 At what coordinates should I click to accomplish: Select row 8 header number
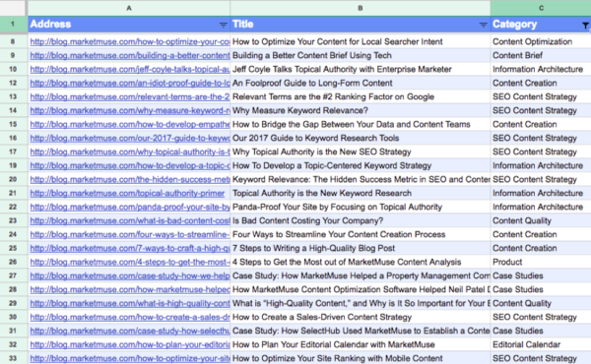coord(13,41)
